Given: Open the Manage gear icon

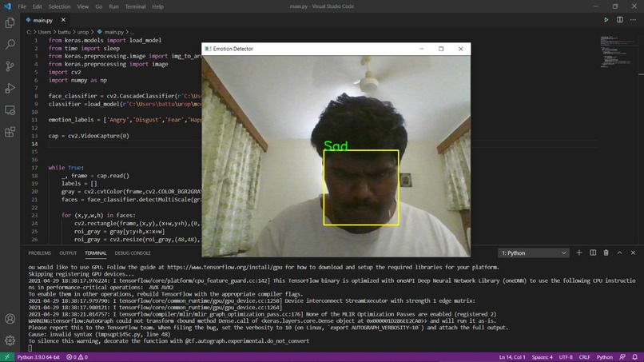Looking at the screenshot, I should 10,340.
